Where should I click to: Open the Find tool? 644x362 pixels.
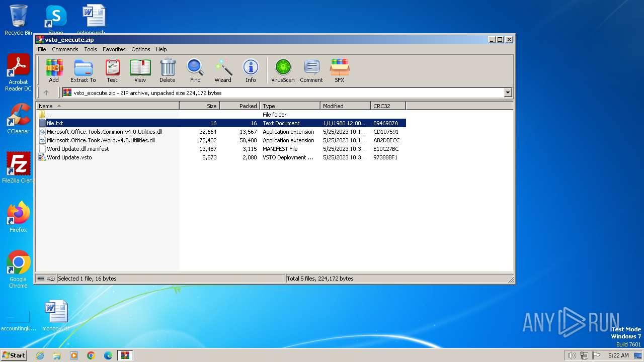coord(195,70)
